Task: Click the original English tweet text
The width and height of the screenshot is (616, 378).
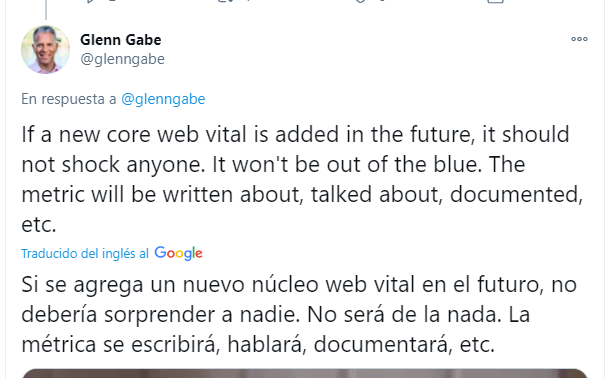Action: pyautogui.click(x=302, y=179)
